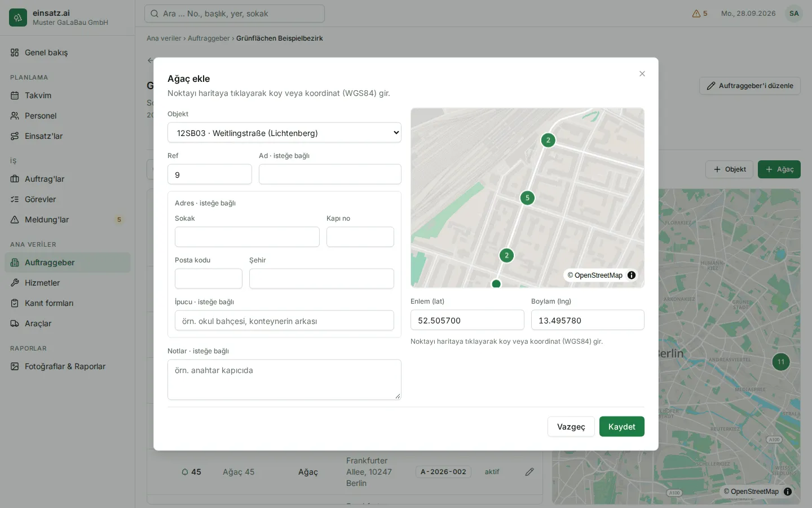Save the tree with Kaydet
Viewport: 812px width, 508px height.
click(x=622, y=427)
